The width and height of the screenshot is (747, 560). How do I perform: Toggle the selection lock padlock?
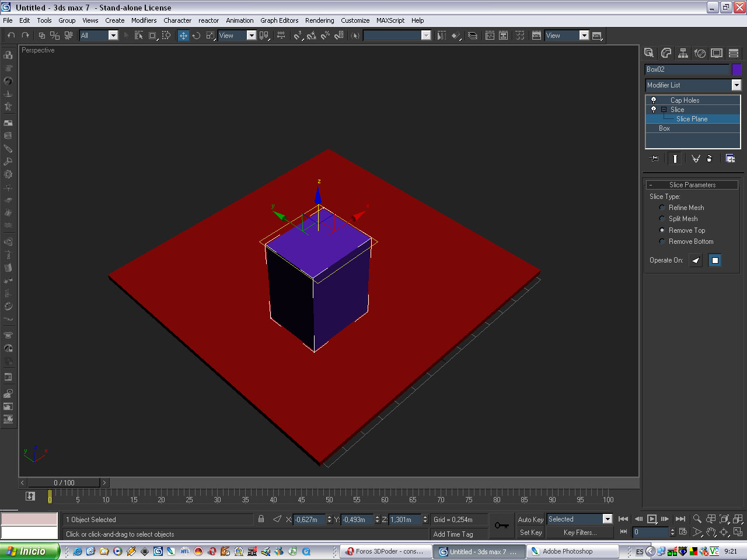261,519
